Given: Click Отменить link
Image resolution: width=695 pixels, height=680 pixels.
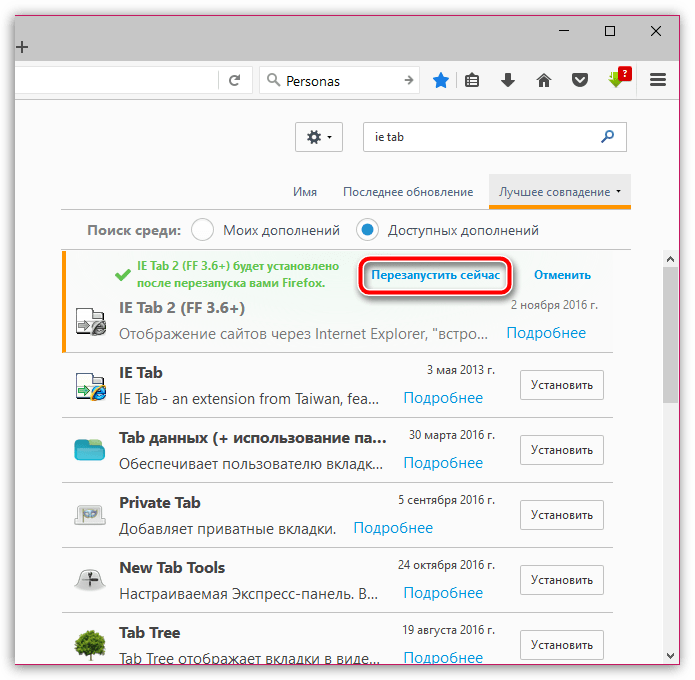Looking at the screenshot, I should click(562, 275).
